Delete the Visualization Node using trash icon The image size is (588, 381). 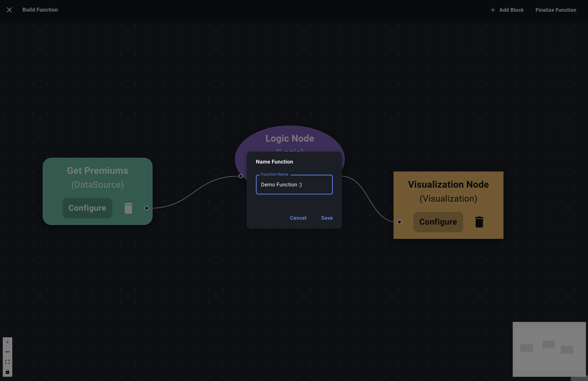[479, 222]
